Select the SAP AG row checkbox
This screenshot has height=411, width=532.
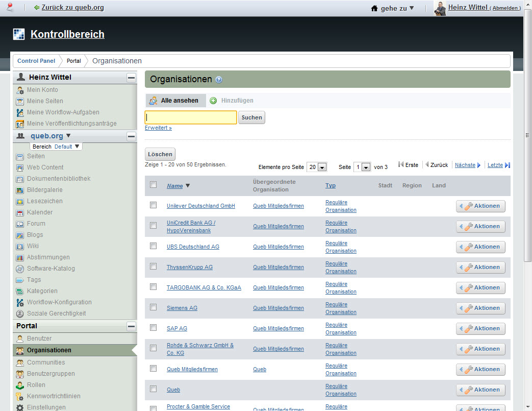pos(153,328)
